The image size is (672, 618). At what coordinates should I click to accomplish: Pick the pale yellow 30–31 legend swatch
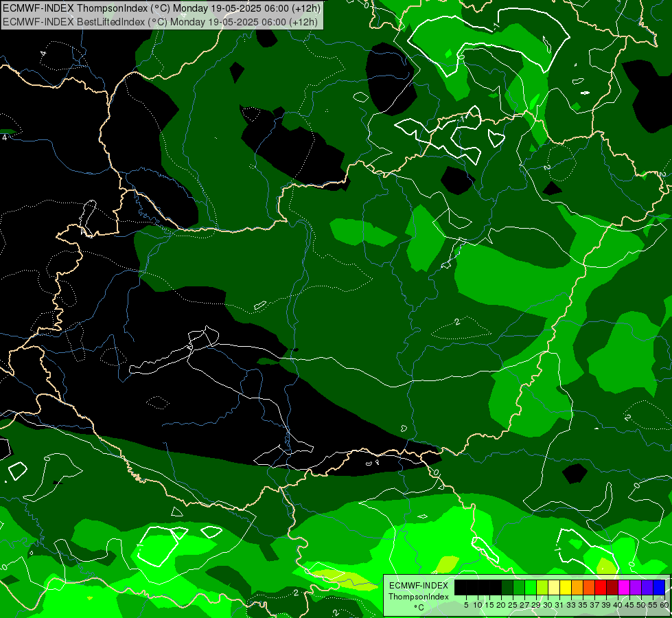[554, 588]
